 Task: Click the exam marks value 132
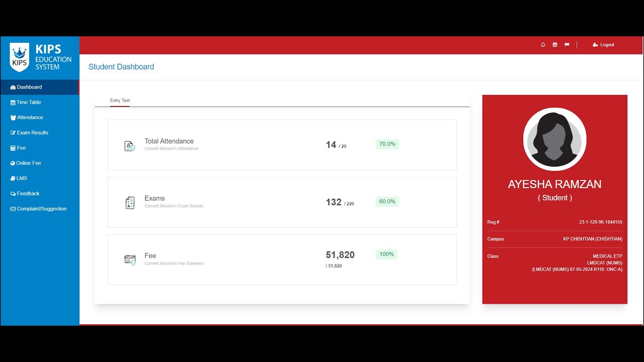[x=334, y=202]
